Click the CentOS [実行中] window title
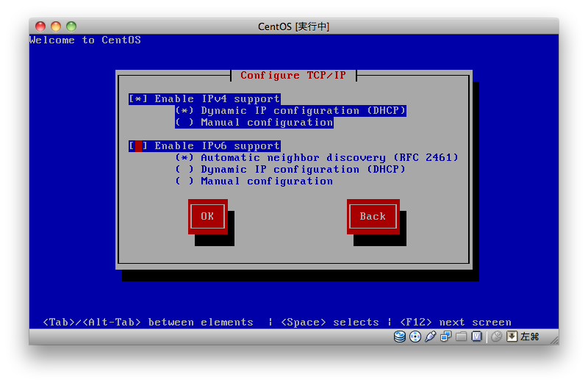Screen dimensions: 588x385 click(293, 26)
